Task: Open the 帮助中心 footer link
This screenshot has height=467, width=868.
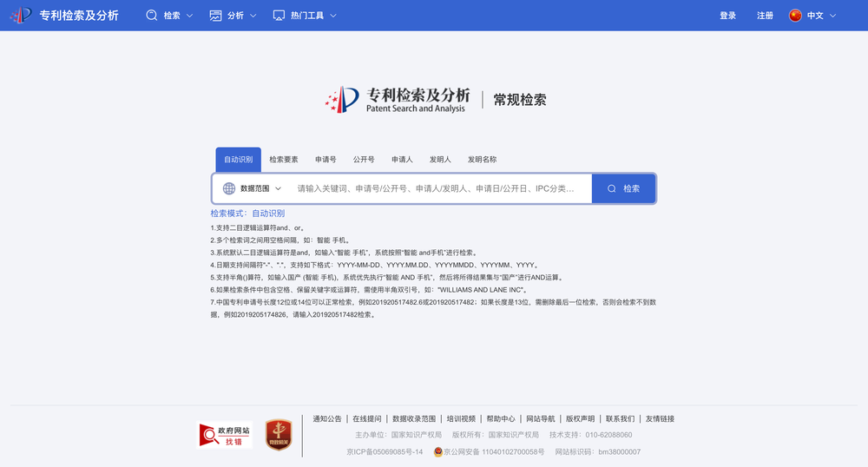Action: (501, 419)
